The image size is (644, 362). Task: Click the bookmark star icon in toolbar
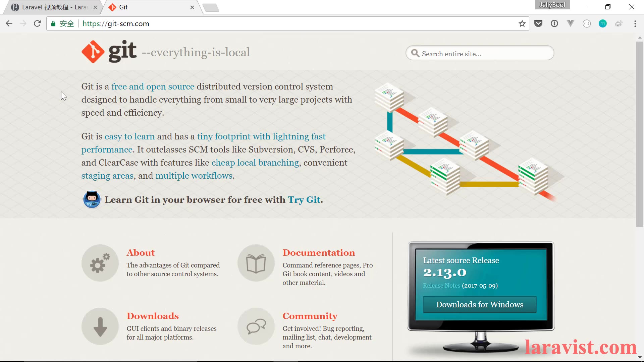[x=522, y=24]
